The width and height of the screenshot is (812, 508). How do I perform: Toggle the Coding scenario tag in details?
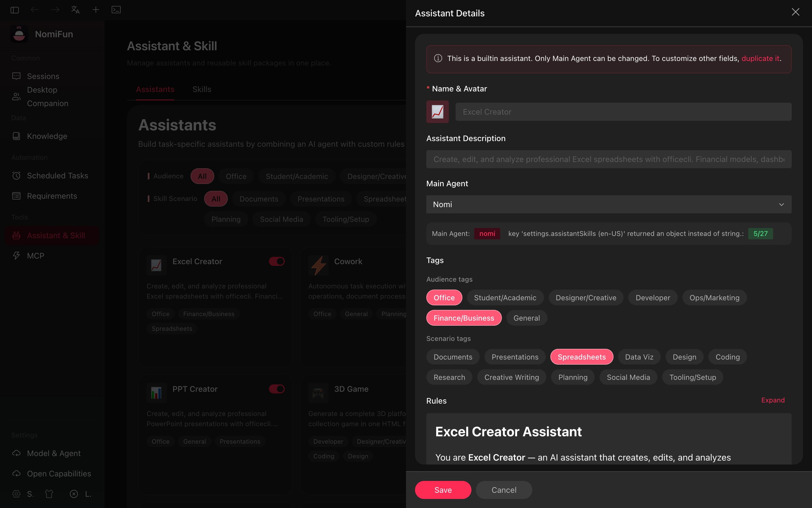tap(727, 357)
